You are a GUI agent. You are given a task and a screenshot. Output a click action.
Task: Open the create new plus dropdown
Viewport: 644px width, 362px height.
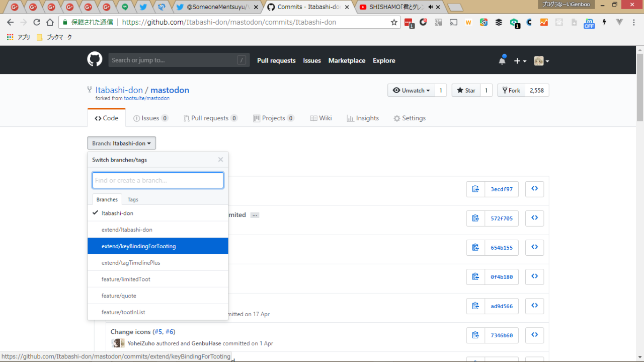tap(520, 61)
